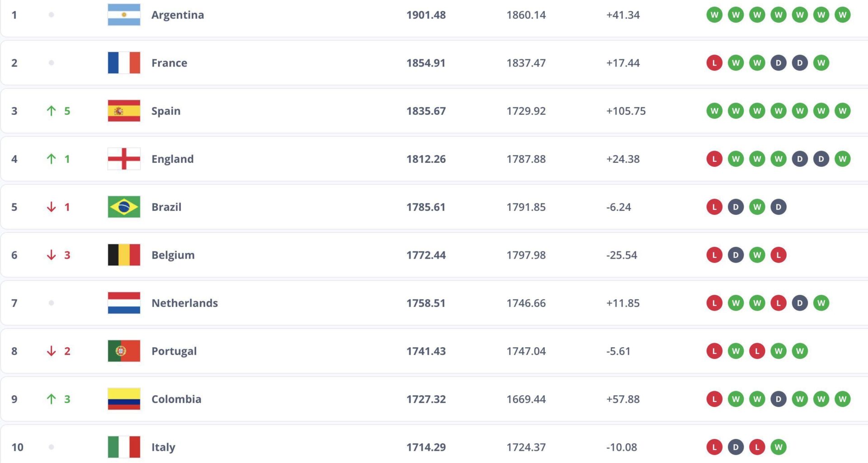The height and width of the screenshot is (463, 868).
Task: Click the England flag icon
Action: [124, 159]
